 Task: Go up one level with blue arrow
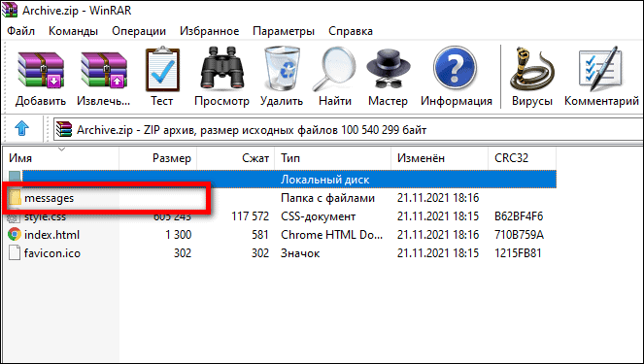click(21, 129)
